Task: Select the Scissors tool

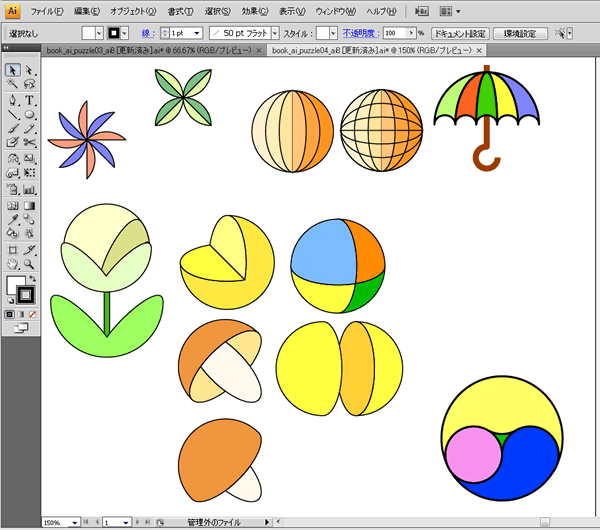Action: tap(29, 142)
